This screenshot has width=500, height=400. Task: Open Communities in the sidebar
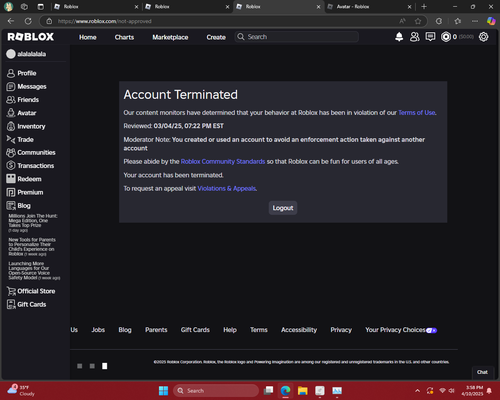[31, 152]
